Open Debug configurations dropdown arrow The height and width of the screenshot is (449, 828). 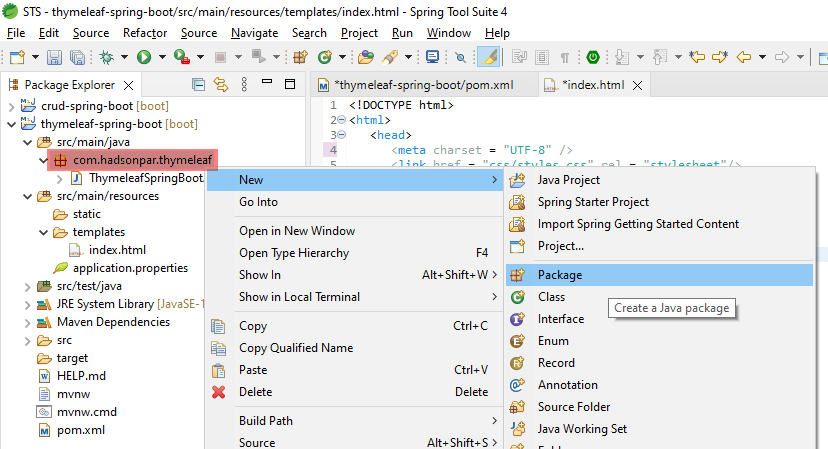point(125,57)
